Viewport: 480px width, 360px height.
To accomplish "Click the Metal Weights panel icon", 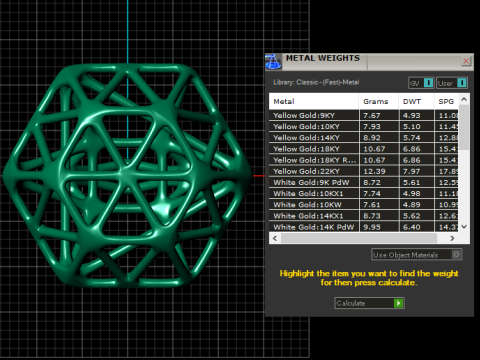I will click(x=273, y=62).
